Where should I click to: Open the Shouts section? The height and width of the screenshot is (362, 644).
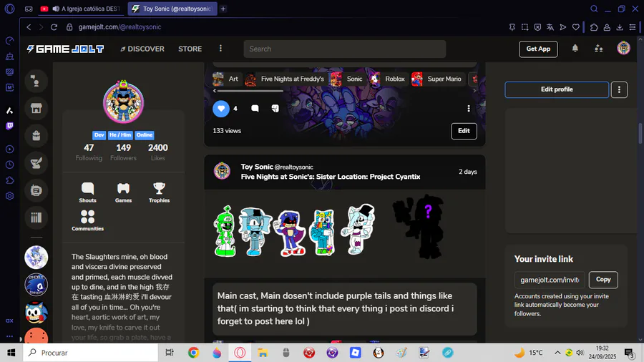(87, 192)
